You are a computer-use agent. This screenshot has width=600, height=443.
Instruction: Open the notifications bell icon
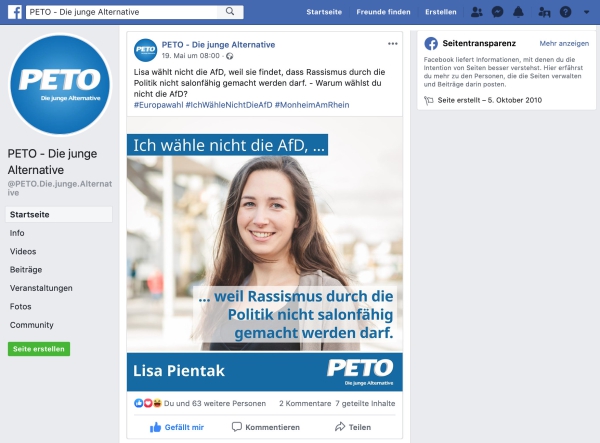518,12
